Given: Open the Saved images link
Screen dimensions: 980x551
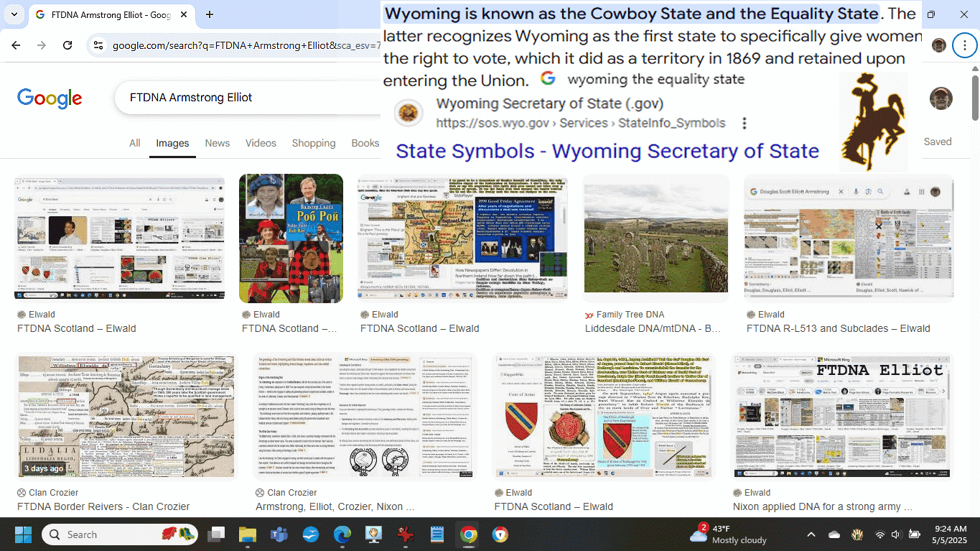Looking at the screenshot, I should 938,142.
